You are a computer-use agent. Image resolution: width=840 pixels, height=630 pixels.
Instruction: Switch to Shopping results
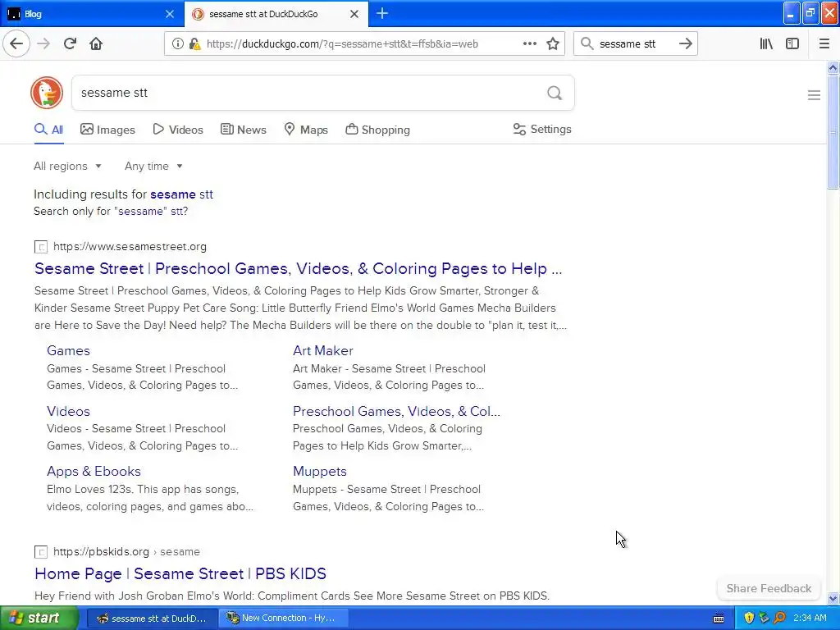coord(377,130)
